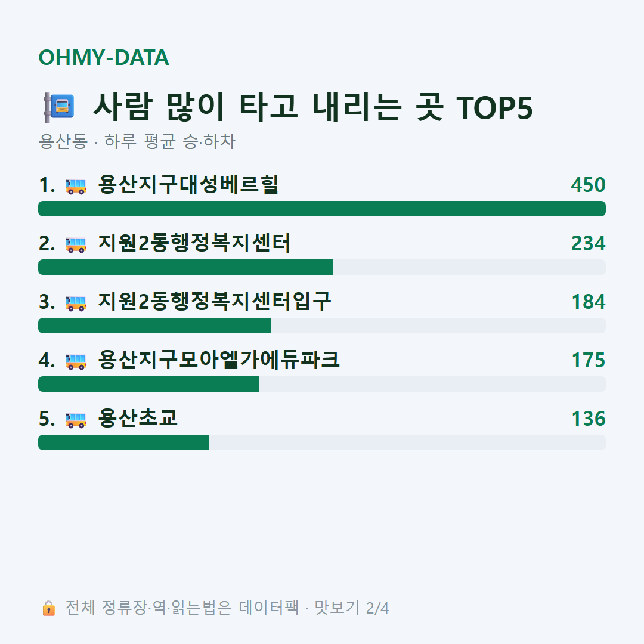The image size is (644, 644).
Task: Click the bus icon beside 용산지구모아엘가에듀파크
Action: [76, 361]
